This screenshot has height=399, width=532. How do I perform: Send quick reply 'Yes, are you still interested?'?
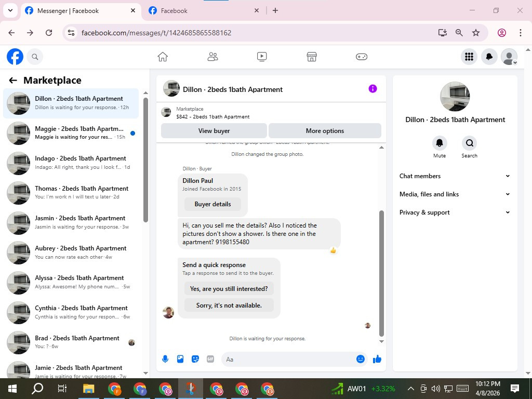tap(229, 289)
